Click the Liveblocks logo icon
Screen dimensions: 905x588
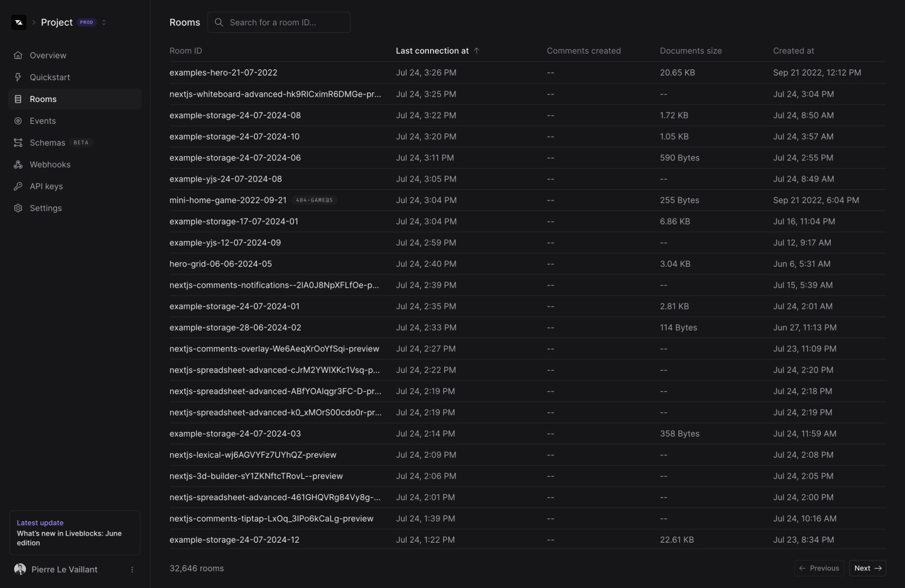[19, 22]
